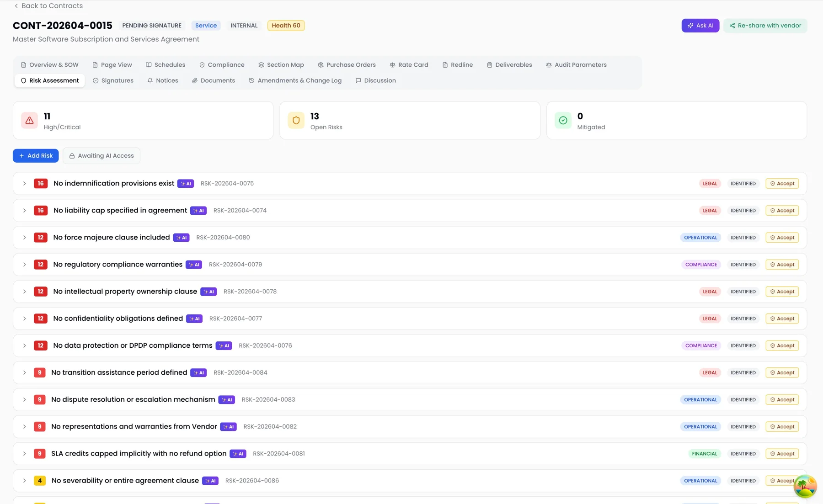Screen dimensions: 823x504
Task: Expand the No force majeure clause row
Action: point(24,238)
